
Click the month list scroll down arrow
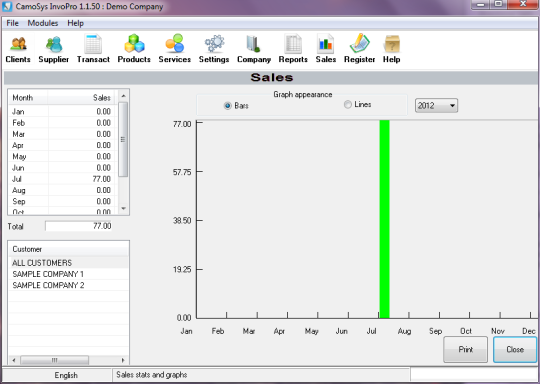pos(123,209)
